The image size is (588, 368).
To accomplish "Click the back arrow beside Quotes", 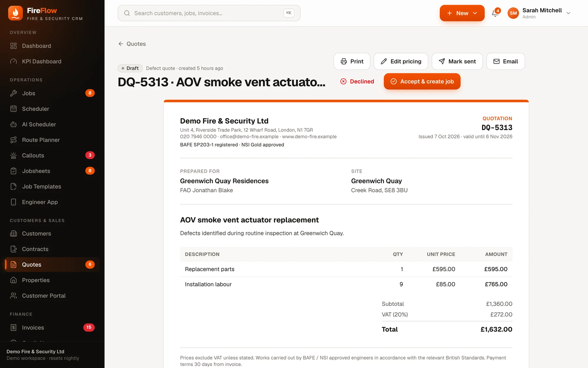I will [121, 44].
